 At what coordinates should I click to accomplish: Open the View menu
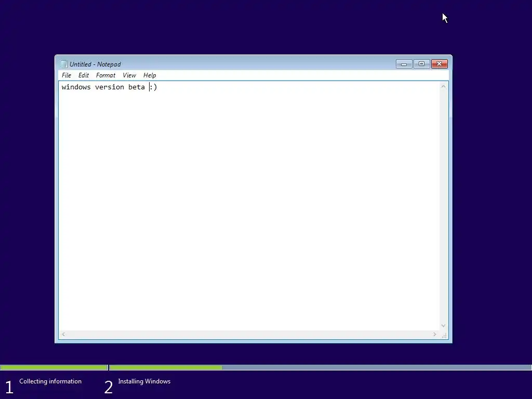click(129, 75)
